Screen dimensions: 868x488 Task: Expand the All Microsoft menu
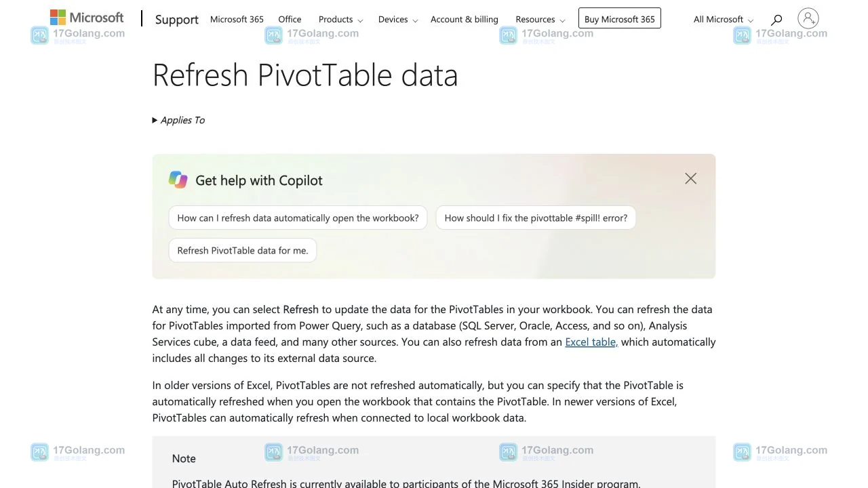coord(723,19)
